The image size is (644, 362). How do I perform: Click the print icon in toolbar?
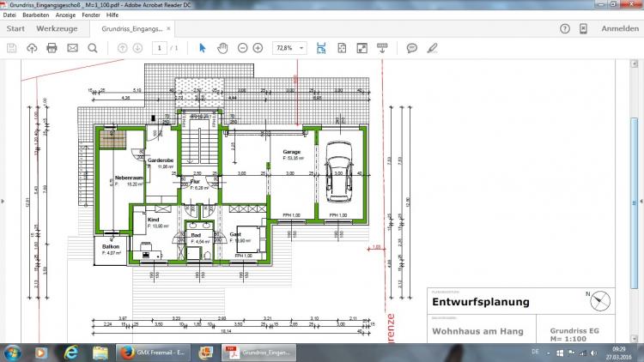click(x=52, y=48)
